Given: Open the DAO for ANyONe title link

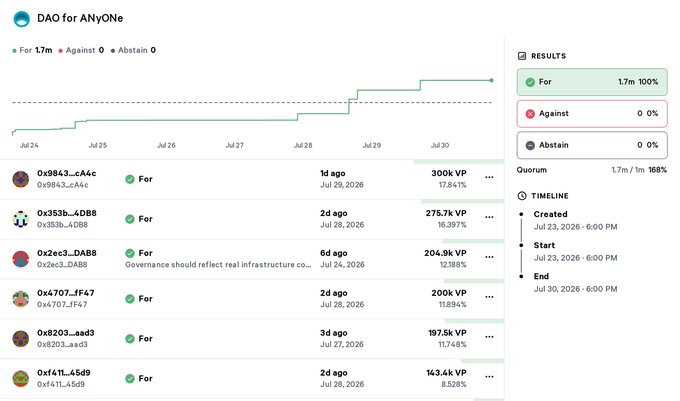Looking at the screenshot, I should [x=80, y=18].
